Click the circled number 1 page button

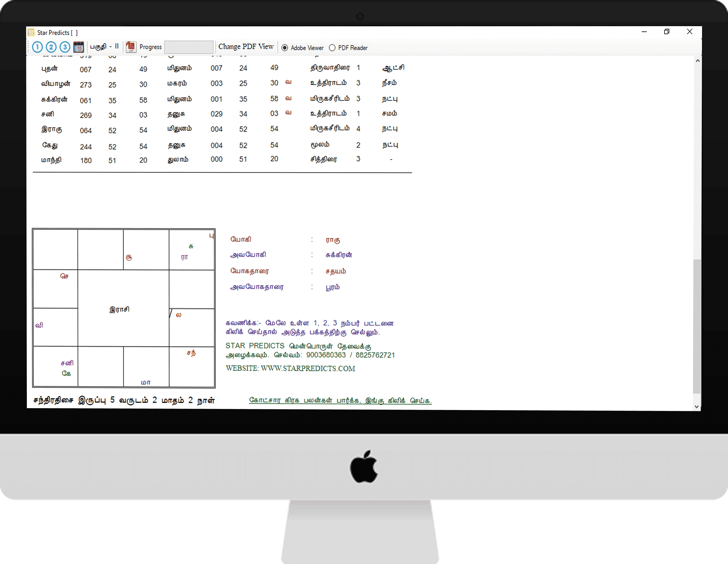pos(37,47)
